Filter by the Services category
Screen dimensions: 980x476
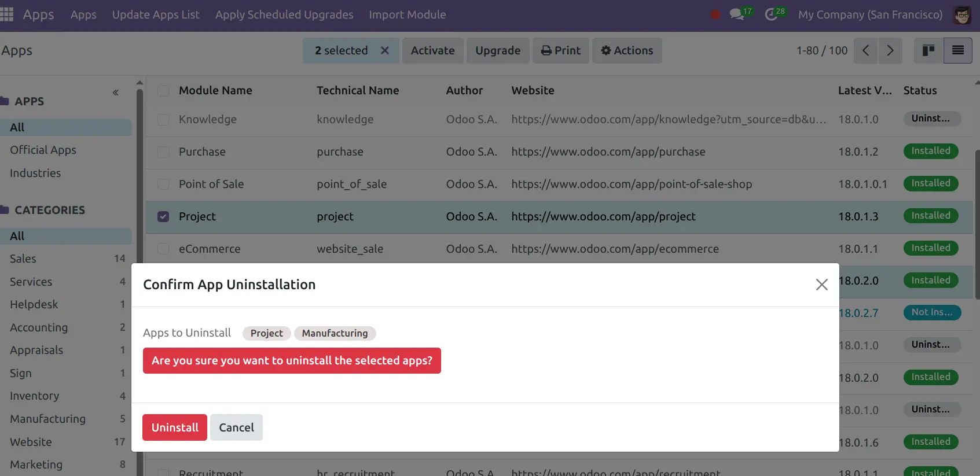[66, 282]
